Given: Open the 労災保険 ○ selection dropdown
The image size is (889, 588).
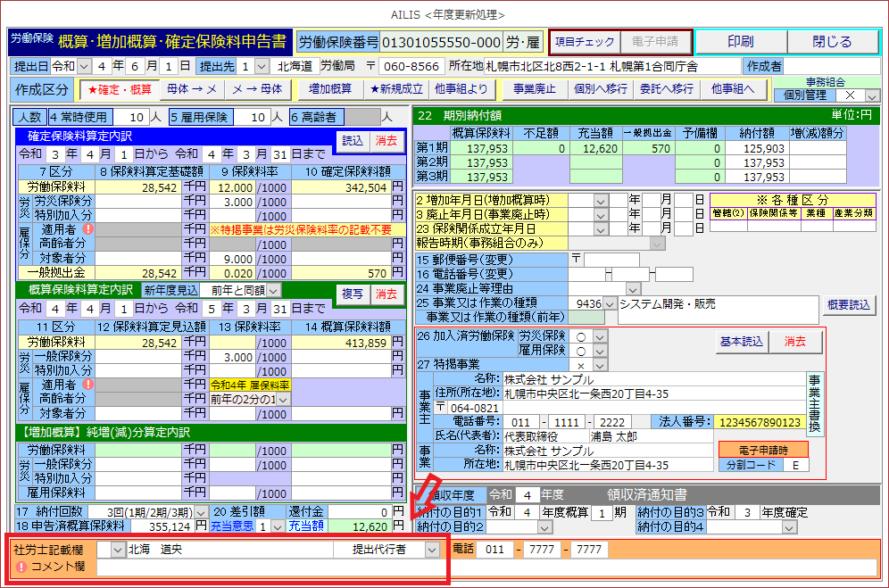Looking at the screenshot, I should tap(600, 336).
